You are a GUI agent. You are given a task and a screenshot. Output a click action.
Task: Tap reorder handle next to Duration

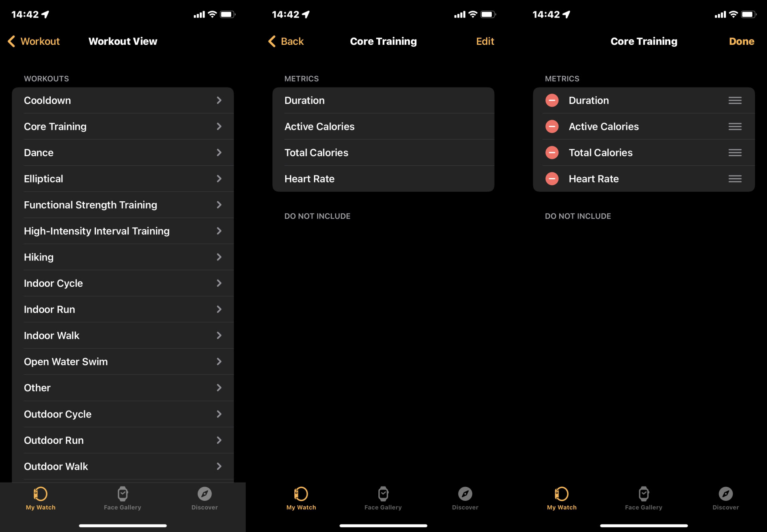(735, 100)
